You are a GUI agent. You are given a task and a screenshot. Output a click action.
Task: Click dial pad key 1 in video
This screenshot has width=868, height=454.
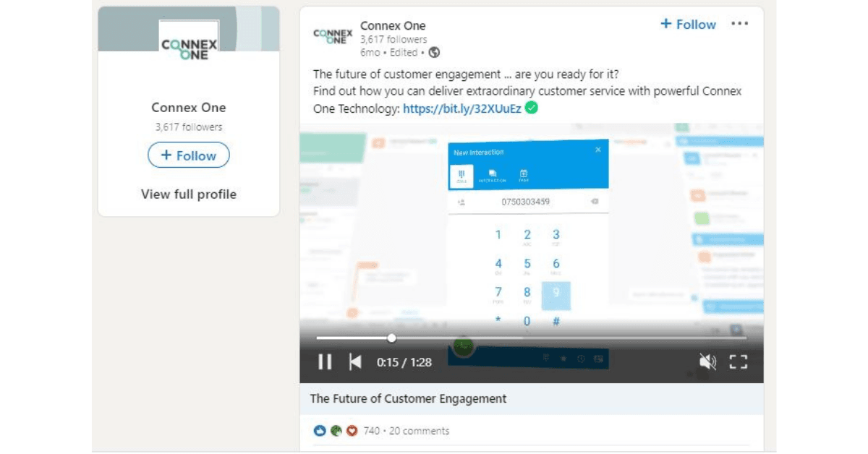(x=498, y=235)
